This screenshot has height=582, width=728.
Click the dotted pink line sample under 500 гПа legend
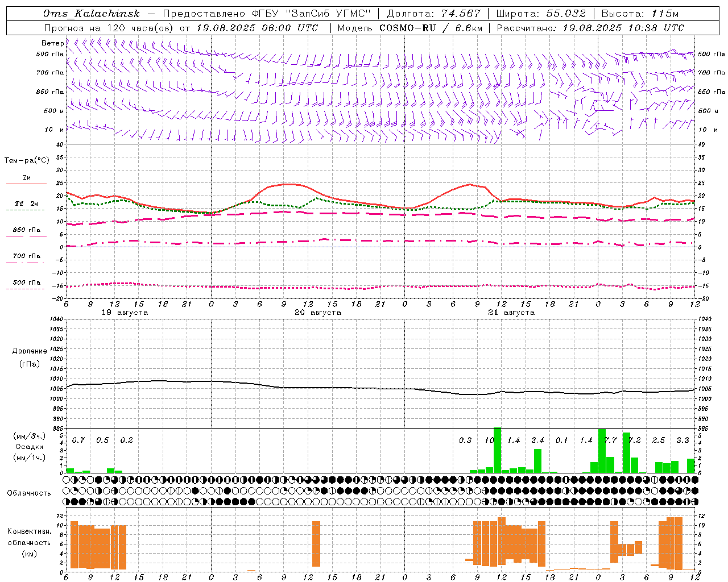click(x=25, y=289)
